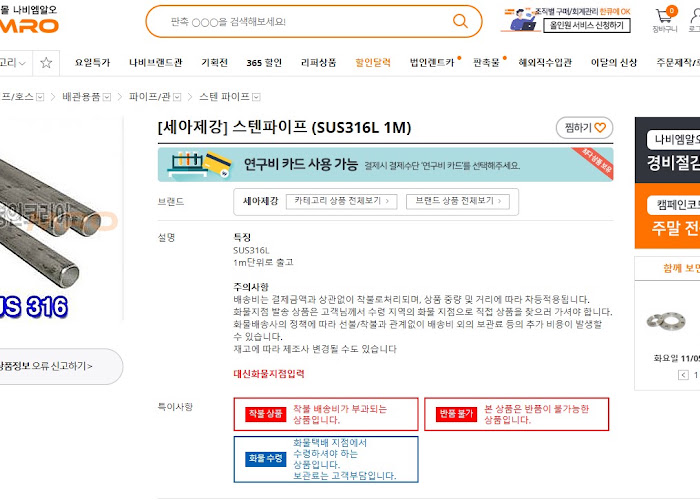Click the 찜하기 wishlist button

[x=584, y=128]
